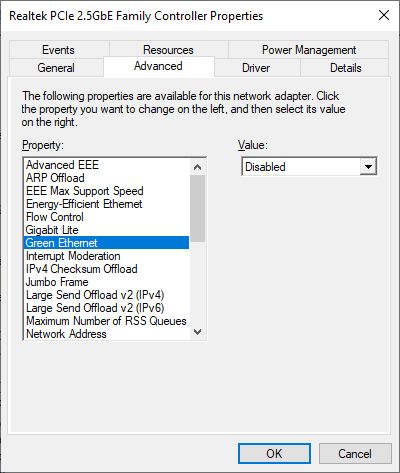Open the Value dropdown arrow
The image size is (400, 473).
[x=368, y=166]
